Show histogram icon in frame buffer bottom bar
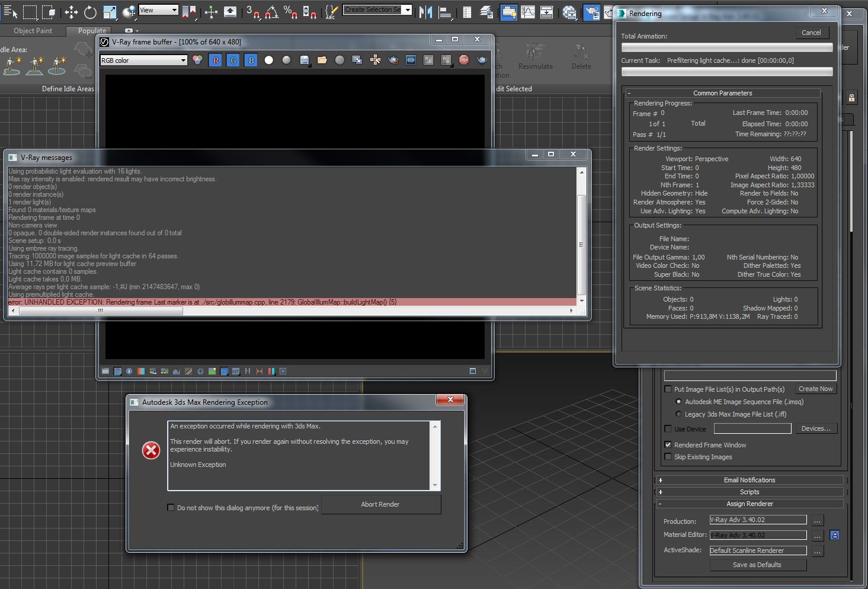The height and width of the screenshot is (589, 868). pos(177,371)
